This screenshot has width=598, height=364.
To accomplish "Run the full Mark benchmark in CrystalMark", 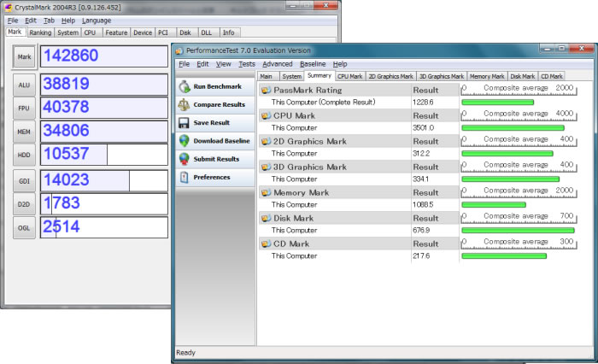I will (24, 57).
